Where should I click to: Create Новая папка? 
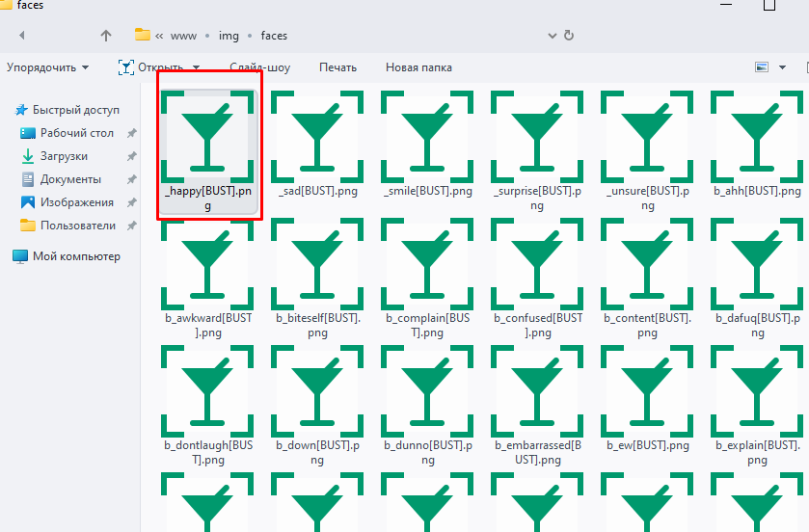point(418,67)
